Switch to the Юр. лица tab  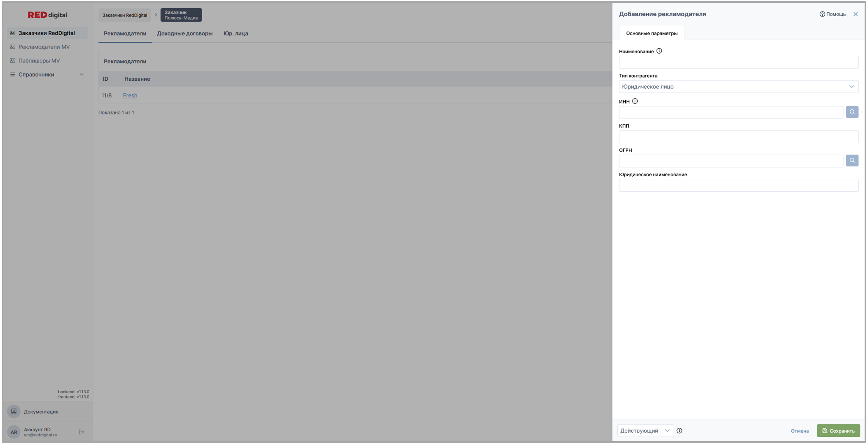235,33
